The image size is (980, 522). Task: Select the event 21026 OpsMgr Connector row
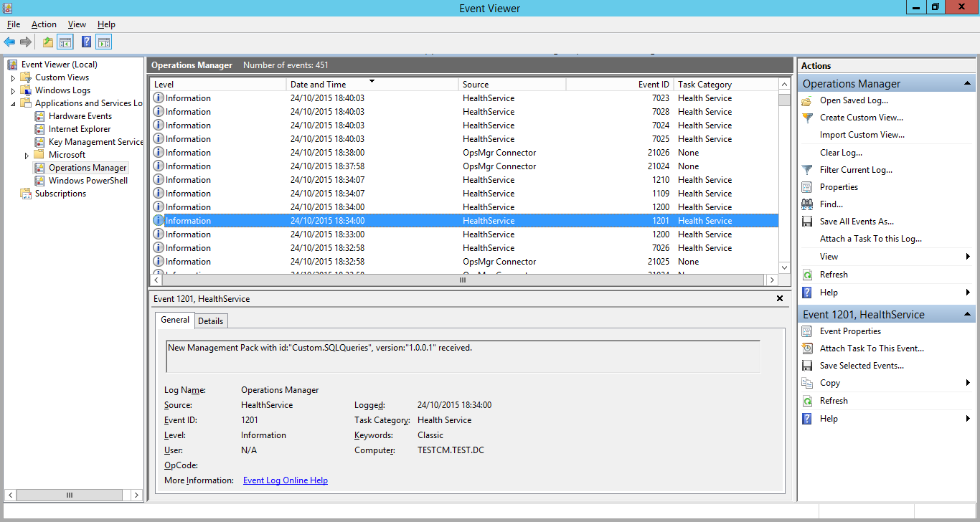[x=464, y=153]
